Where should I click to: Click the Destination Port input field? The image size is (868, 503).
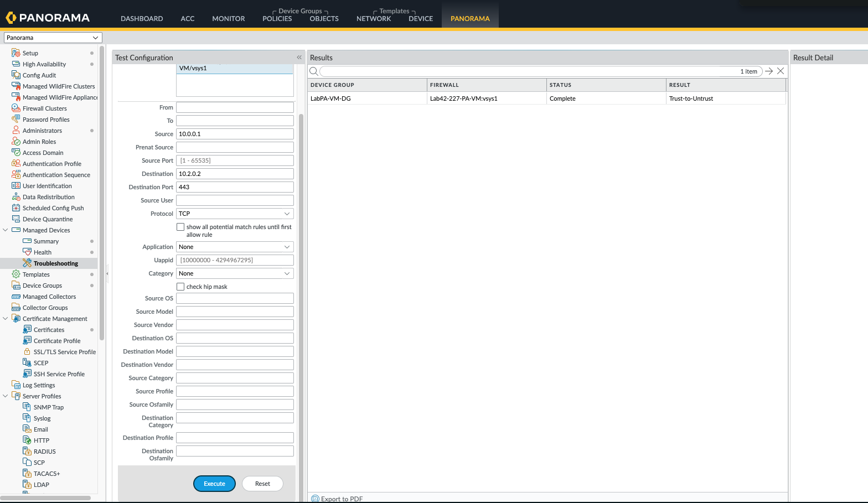(x=235, y=187)
